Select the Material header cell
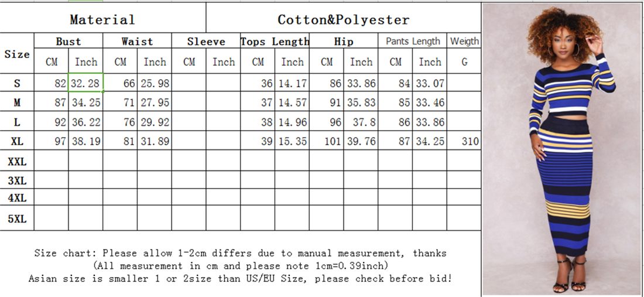644x297 pixels. pyautogui.click(x=102, y=19)
